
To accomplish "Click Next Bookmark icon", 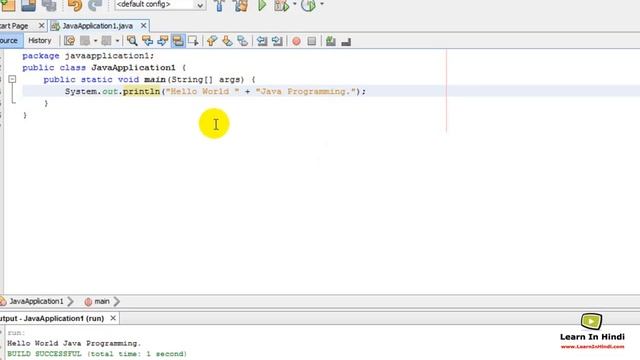I will tap(227, 41).
